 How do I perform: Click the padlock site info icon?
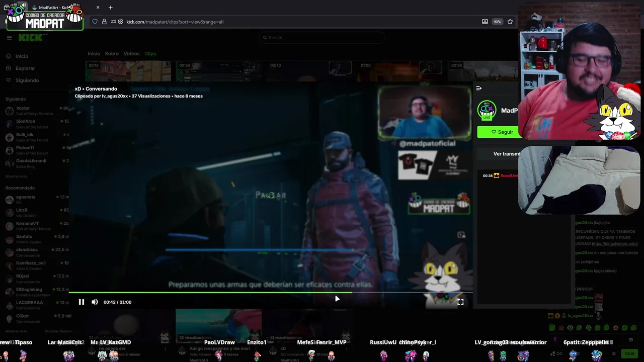click(104, 22)
